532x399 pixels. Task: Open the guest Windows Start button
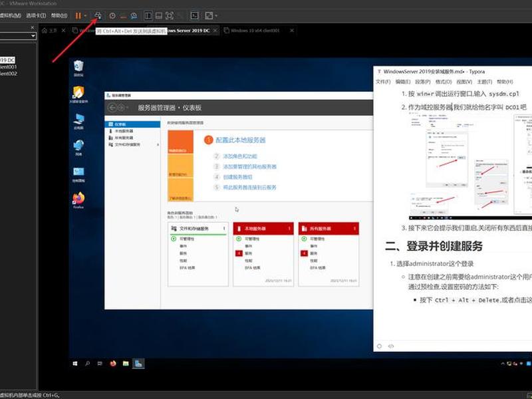(75, 363)
